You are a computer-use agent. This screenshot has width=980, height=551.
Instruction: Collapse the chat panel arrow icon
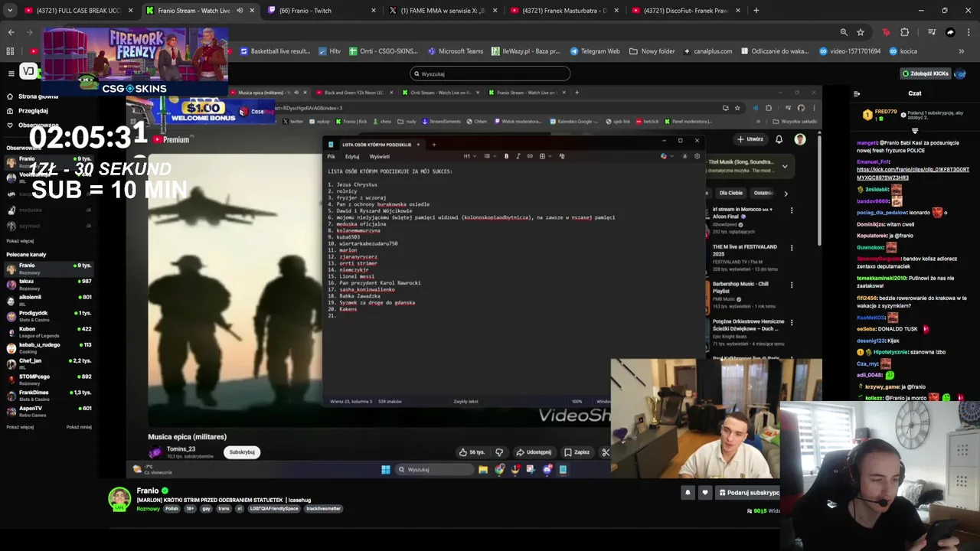857,93
